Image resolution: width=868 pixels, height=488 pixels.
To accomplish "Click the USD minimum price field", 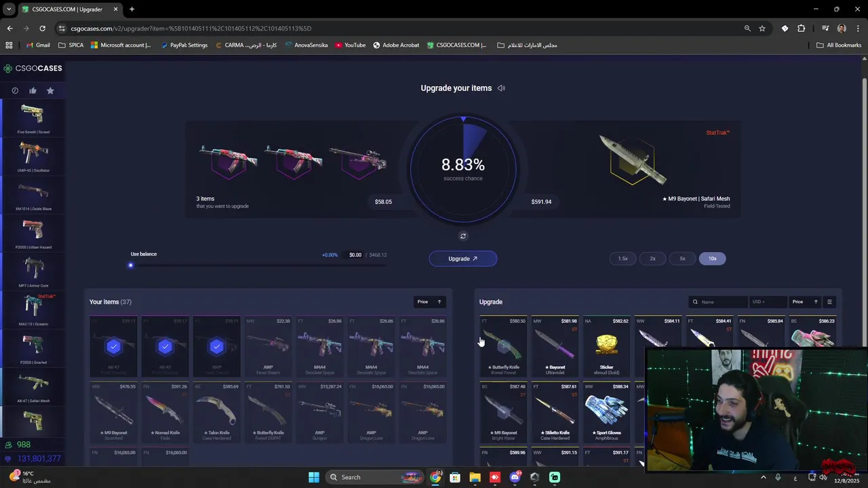I will [768, 302].
